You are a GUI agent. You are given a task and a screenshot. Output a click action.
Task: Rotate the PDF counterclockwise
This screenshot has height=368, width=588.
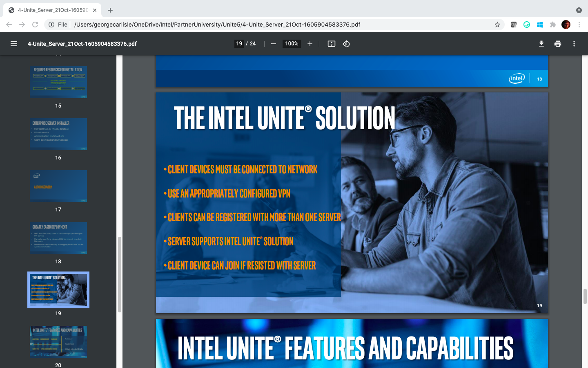point(346,44)
